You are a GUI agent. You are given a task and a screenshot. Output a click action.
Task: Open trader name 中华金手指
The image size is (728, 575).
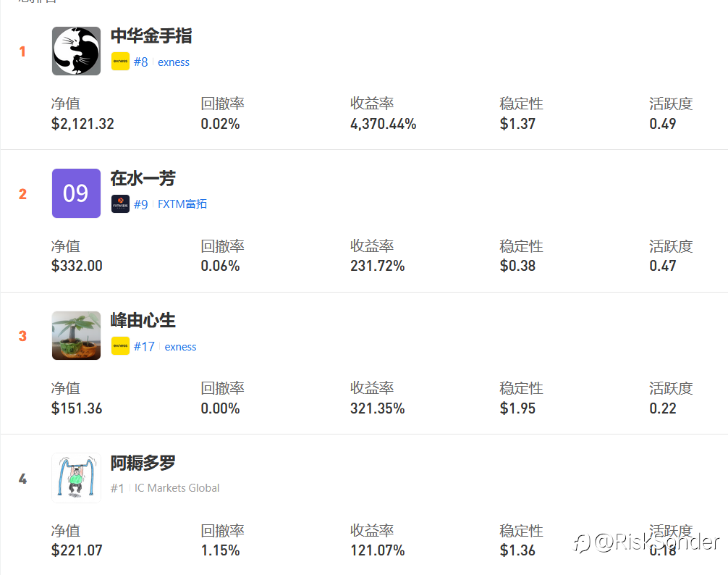[x=151, y=35]
